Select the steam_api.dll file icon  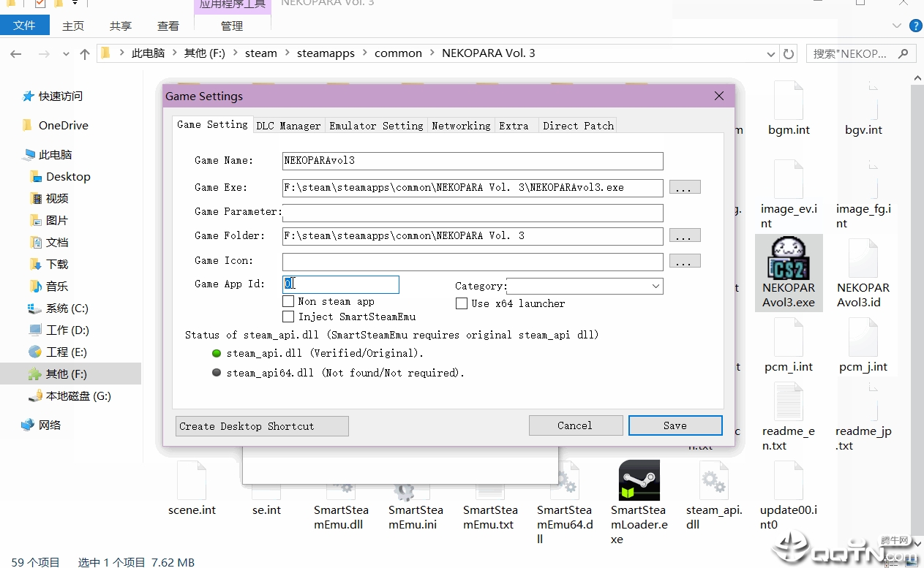(713, 480)
